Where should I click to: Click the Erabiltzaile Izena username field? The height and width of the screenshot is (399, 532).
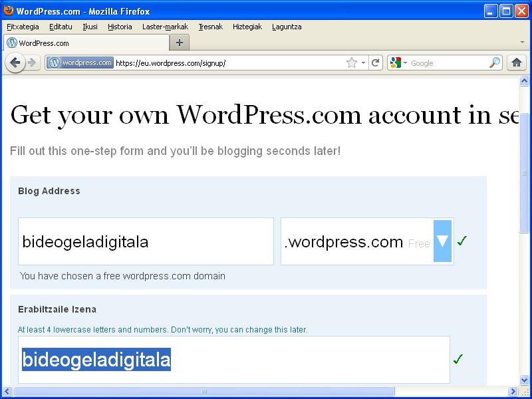pos(234,360)
